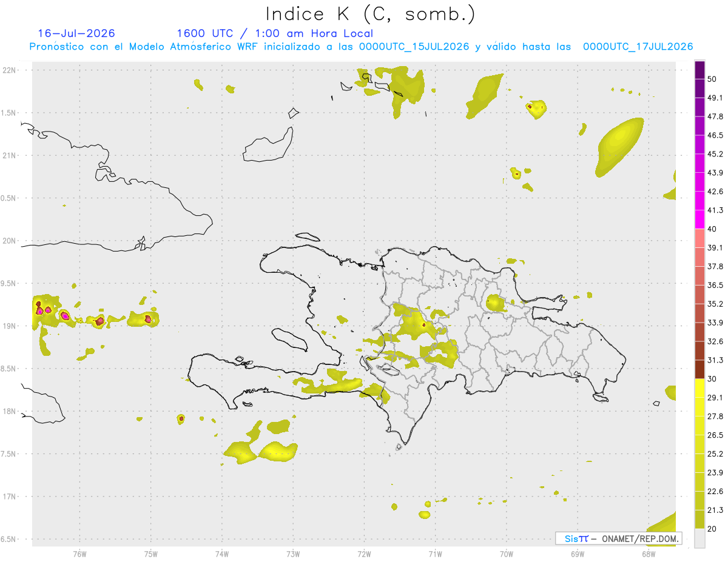Click the "68W" longitude label
This screenshot has width=728, height=562.
[649, 554]
